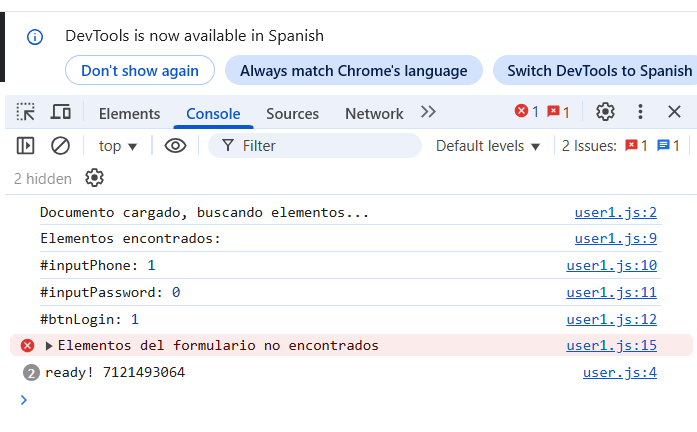The image size is (697, 432).
Task: Click the info icon in the notification bar
Action: point(35,37)
